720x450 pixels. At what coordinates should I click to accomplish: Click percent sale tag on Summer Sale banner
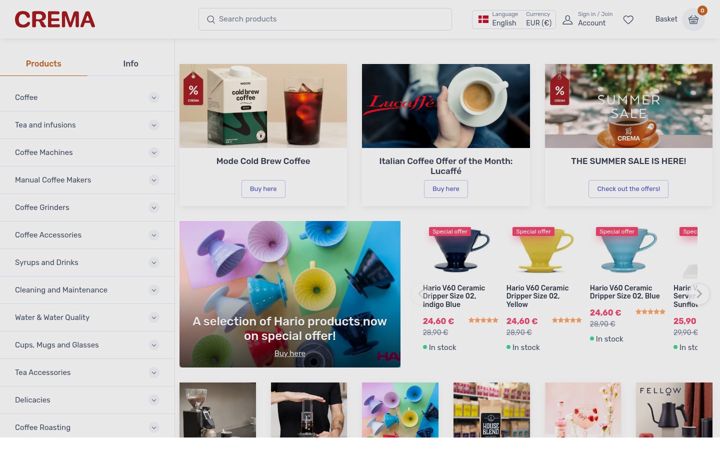pos(559,89)
